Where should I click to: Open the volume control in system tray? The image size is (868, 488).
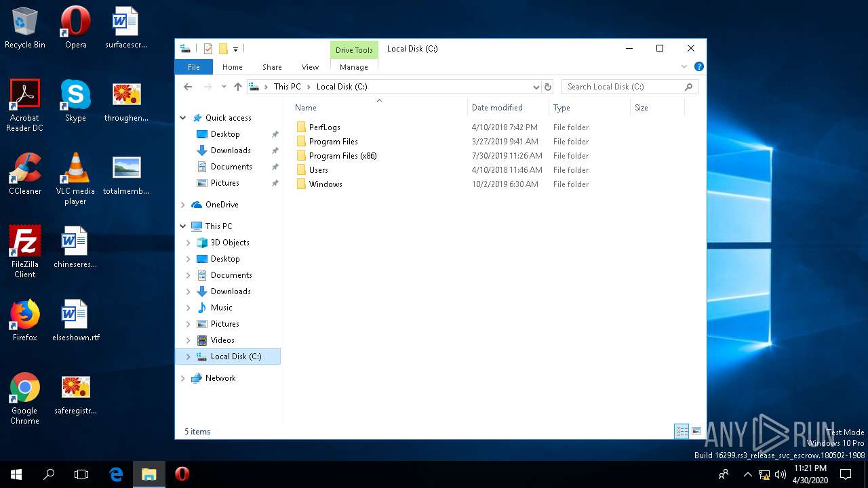[780, 474]
